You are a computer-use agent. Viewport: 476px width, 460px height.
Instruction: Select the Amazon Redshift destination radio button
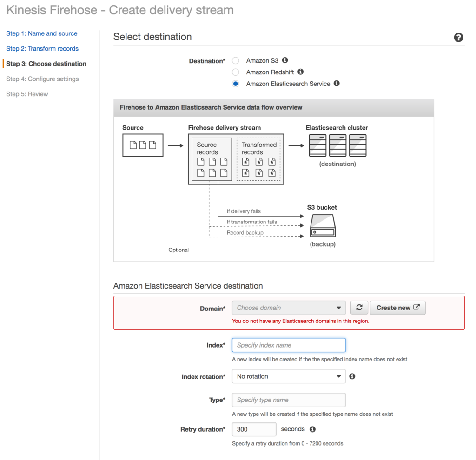(236, 72)
